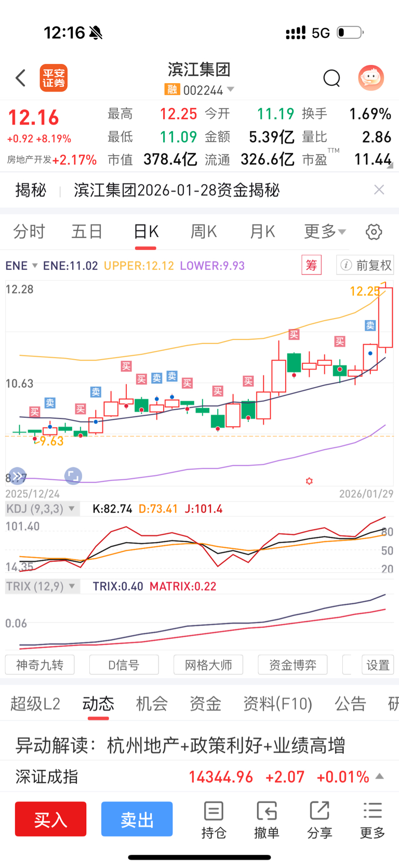The image size is (399, 868).
Task: Open the orange mascot assistant avatar
Action: pyautogui.click(x=371, y=78)
